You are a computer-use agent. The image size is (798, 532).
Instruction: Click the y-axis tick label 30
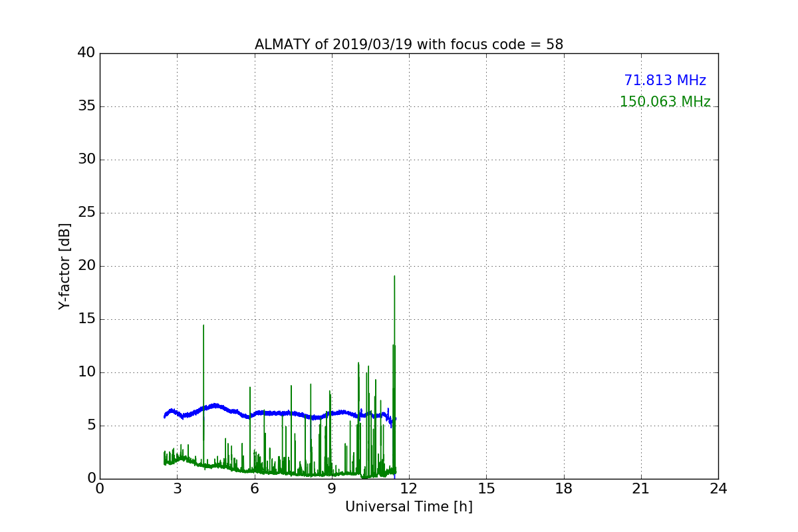pyautogui.click(x=86, y=160)
